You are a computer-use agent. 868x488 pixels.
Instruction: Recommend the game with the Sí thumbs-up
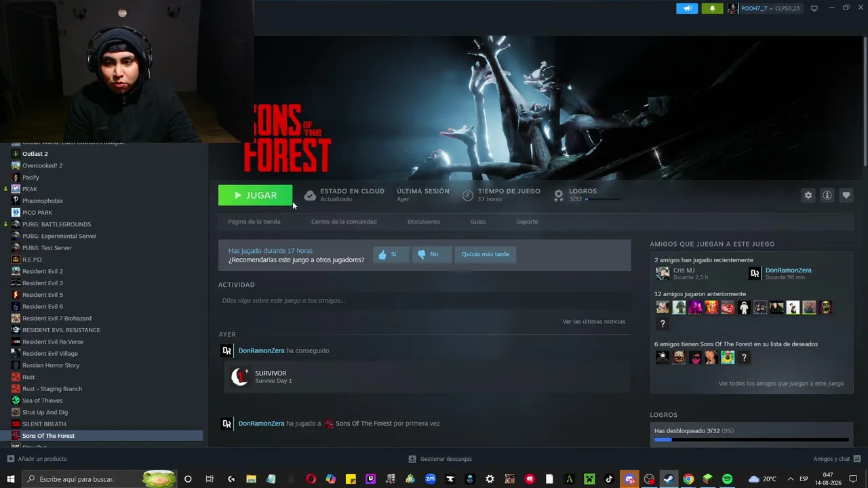[391, 255]
